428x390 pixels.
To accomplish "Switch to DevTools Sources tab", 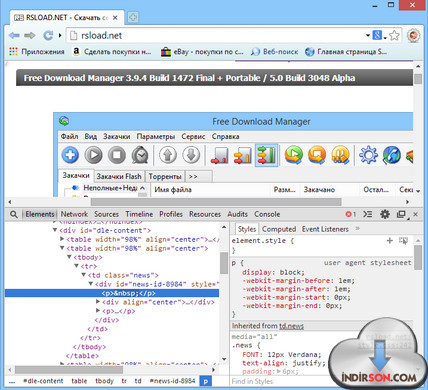I will pos(106,214).
